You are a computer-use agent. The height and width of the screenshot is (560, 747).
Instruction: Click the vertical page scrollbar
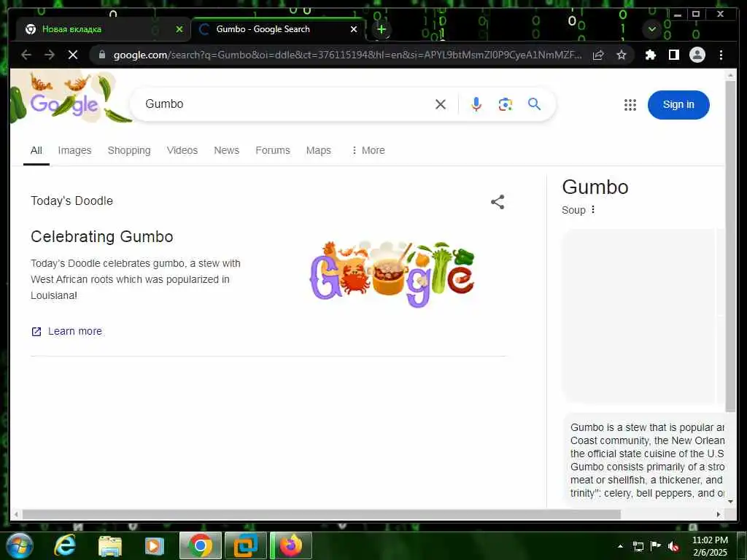(730, 246)
